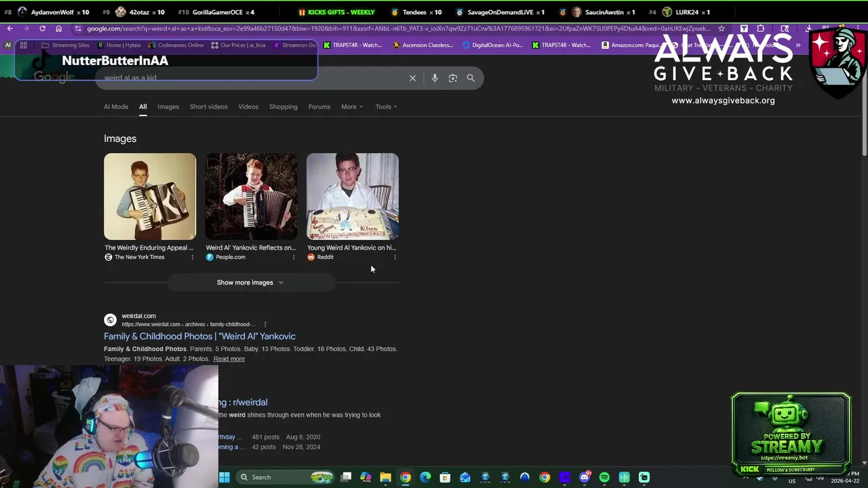
Task: Open the Shopping tab
Action: point(283,106)
